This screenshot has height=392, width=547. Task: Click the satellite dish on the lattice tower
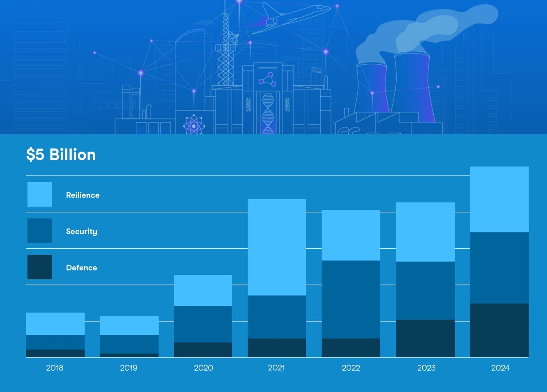point(234,38)
